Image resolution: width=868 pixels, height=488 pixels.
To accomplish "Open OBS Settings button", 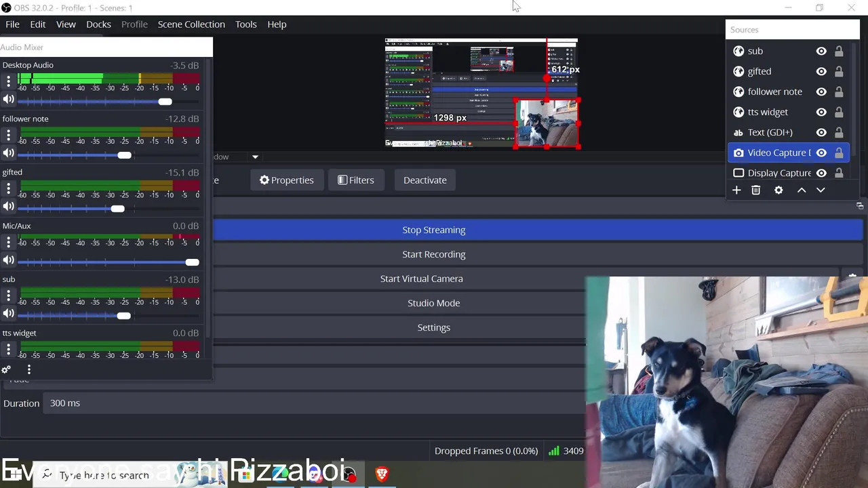I will (434, 327).
